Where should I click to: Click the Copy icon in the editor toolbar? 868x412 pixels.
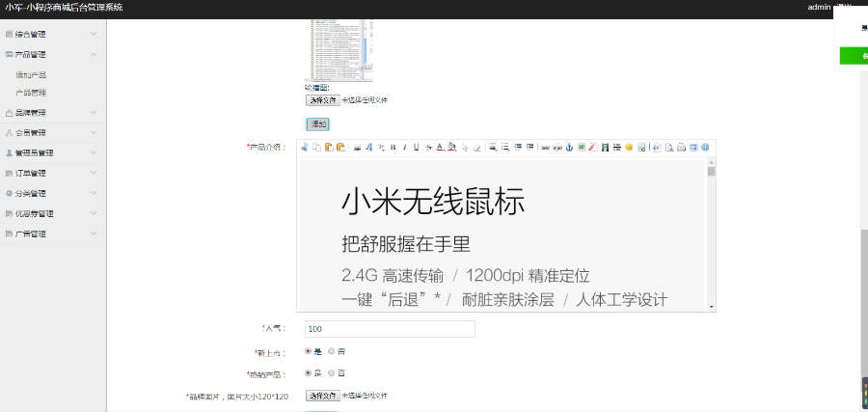pos(316,148)
